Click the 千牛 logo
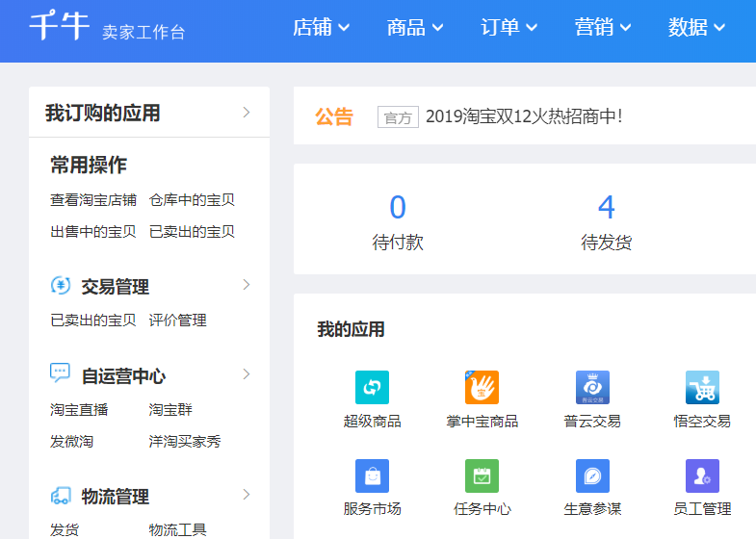Image resolution: width=756 pixels, height=539 pixels. pos(60,26)
